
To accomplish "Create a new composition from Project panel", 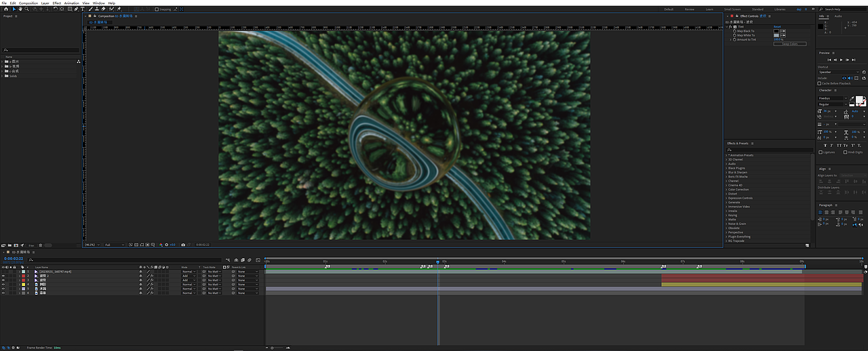I will coord(16,245).
